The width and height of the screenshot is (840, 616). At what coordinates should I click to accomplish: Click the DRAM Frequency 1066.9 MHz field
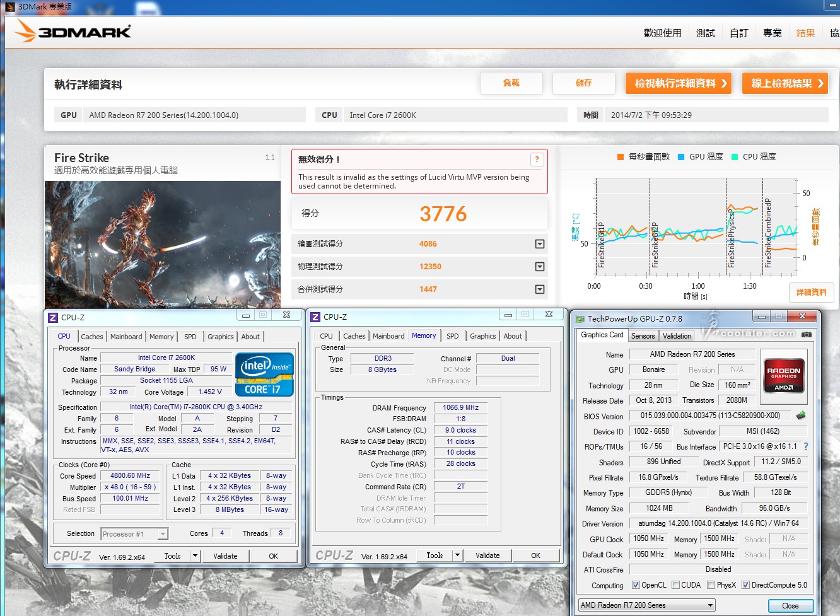460,408
